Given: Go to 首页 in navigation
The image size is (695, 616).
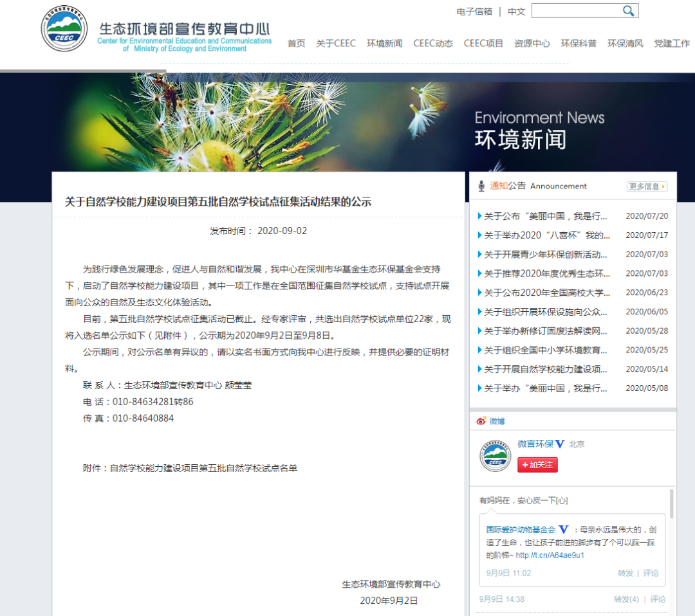Looking at the screenshot, I should pos(296,44).
